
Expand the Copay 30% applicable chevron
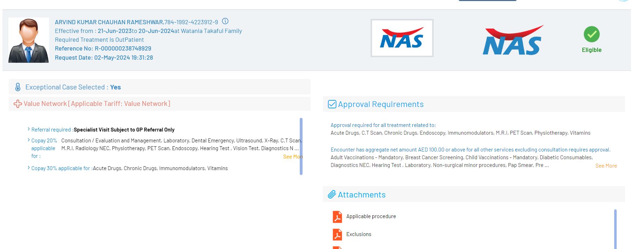pyautogui.click(x=29, y=168)
